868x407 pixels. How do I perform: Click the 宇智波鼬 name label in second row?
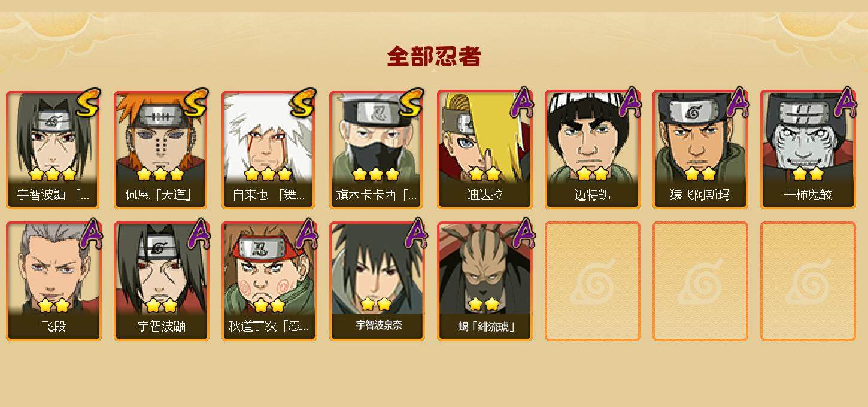click(x=162, y=327)
